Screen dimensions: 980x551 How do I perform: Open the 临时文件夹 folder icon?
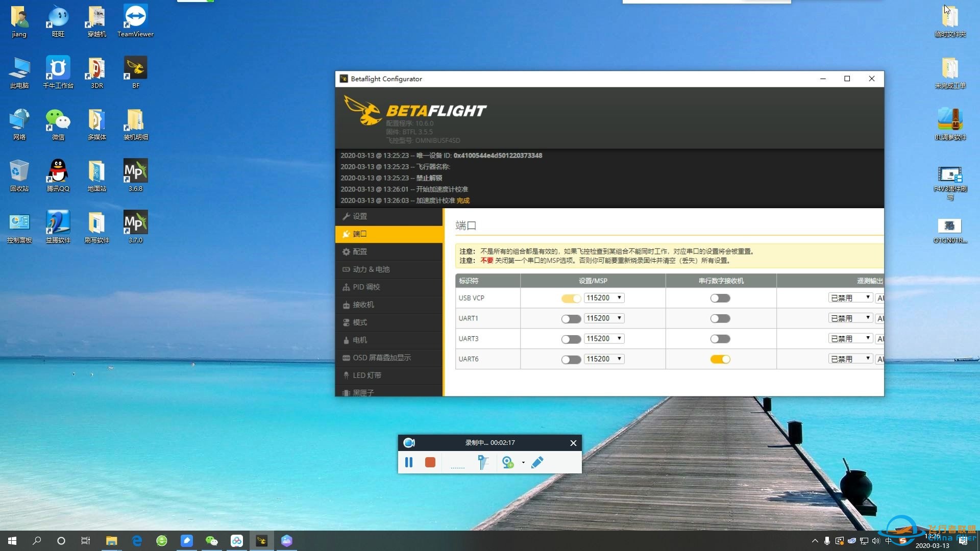click(x=950, y=21)
